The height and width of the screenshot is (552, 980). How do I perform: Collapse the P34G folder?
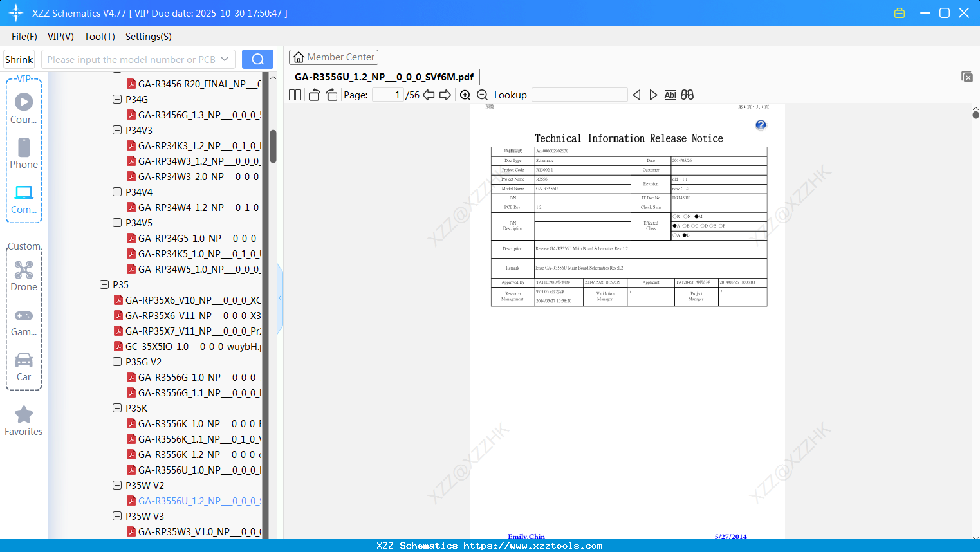(x=117, y=99)
